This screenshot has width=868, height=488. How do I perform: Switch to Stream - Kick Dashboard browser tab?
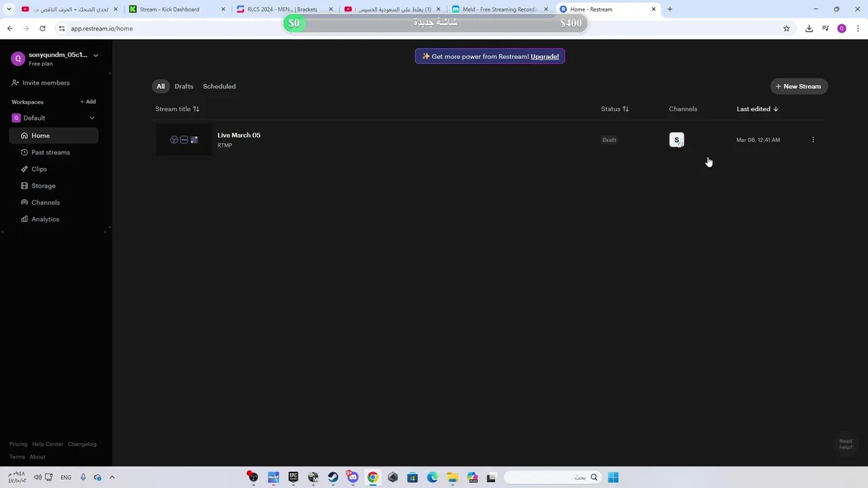click(176, 9)
